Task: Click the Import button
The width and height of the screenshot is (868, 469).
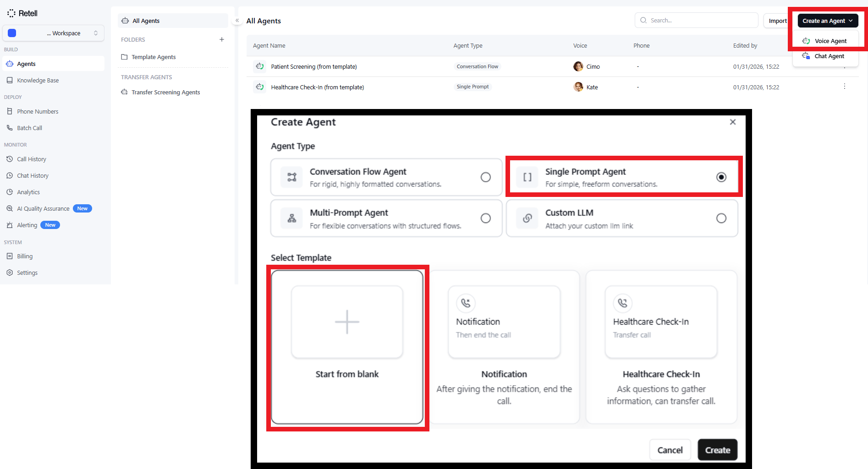Action: (x=777, y=21)
